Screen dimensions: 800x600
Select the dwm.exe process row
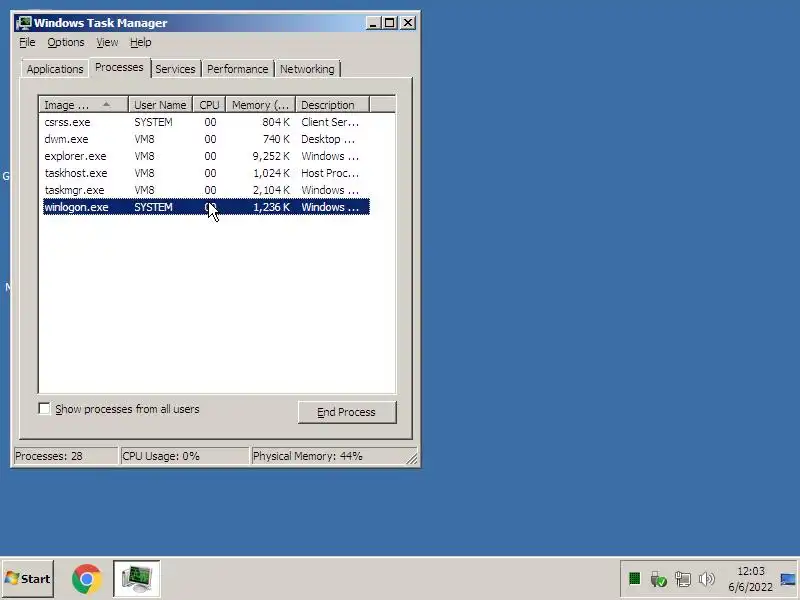click(x=206, y=139)
